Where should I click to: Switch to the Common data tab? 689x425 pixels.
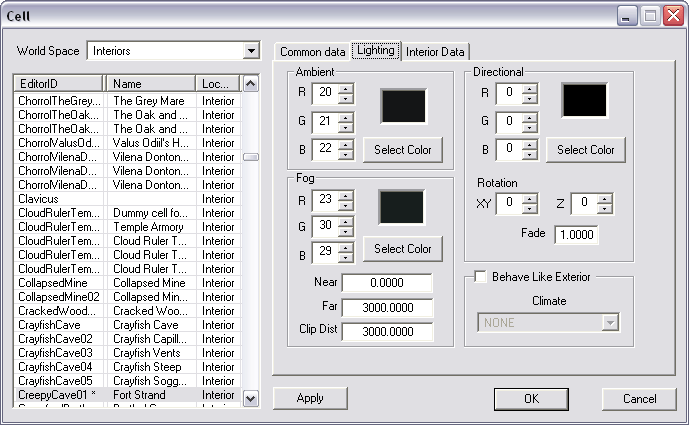(312, 52)
